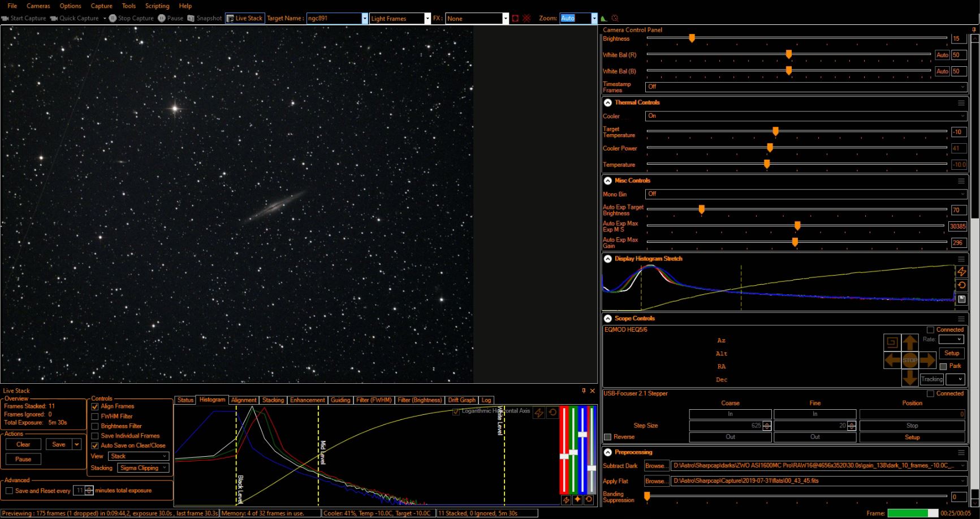The height and width of the screenshot is (519, 980).
Task: Click the red reticule overlay icon
Action: [526, 18]
